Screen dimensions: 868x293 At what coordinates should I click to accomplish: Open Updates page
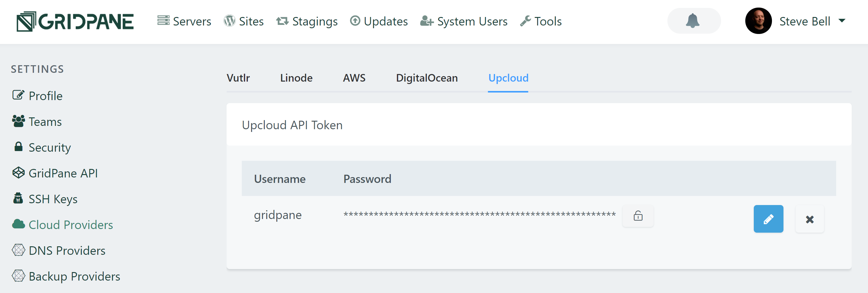(x=379, y=21)
